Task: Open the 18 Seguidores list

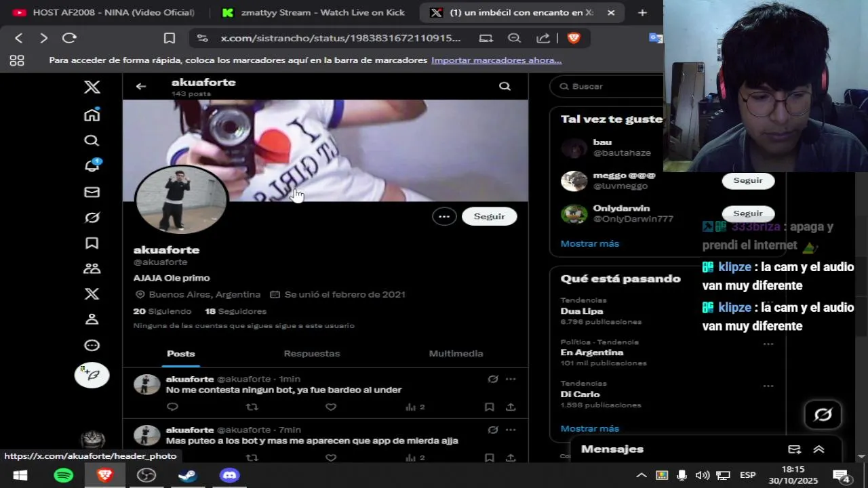Action: coord(235,311)
